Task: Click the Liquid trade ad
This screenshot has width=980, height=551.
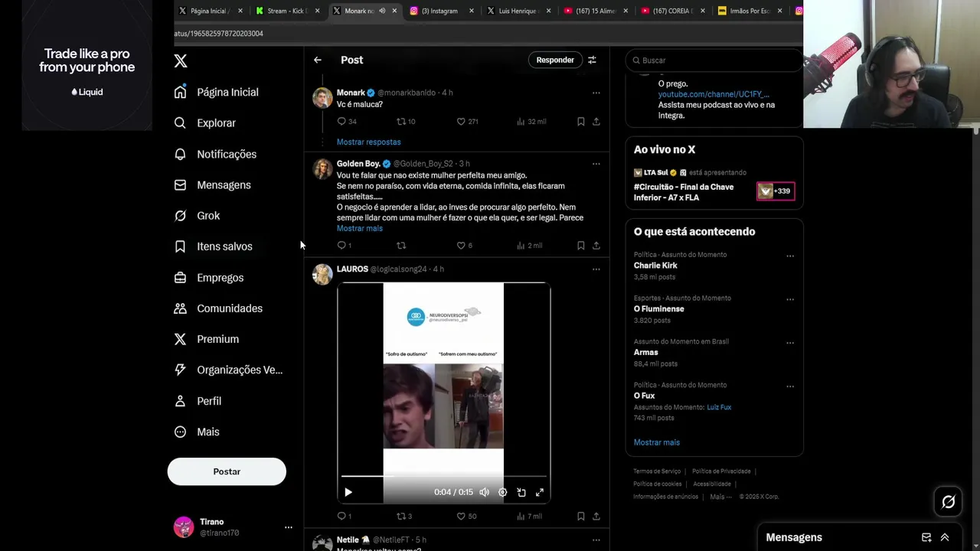Action: [87, 65]
